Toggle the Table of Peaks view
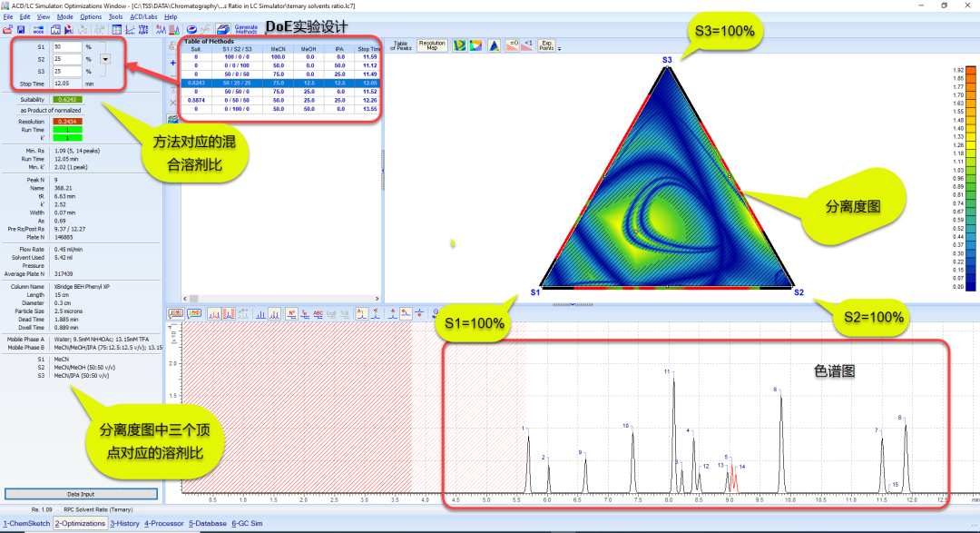Image resolution: width=980 pixels, height=533 pixels. point(399,45)
